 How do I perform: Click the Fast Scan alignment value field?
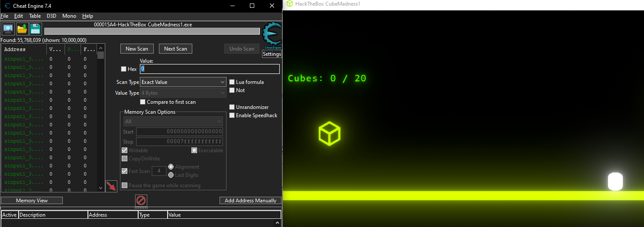pyautogui.click(x=159, y=171)
